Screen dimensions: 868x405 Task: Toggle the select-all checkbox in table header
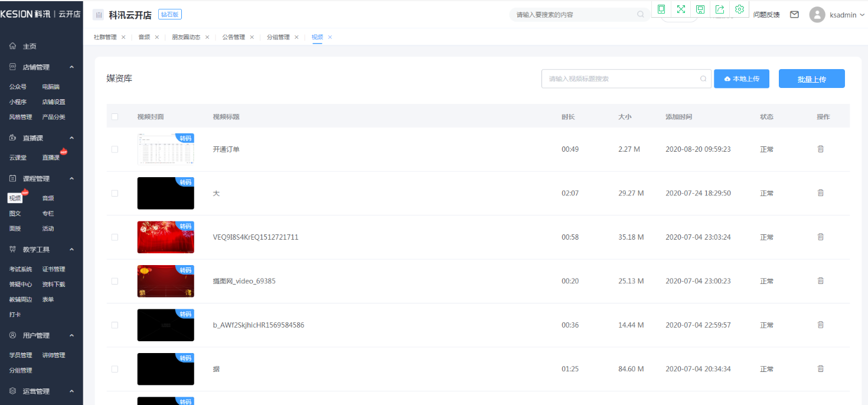point(115,117)
